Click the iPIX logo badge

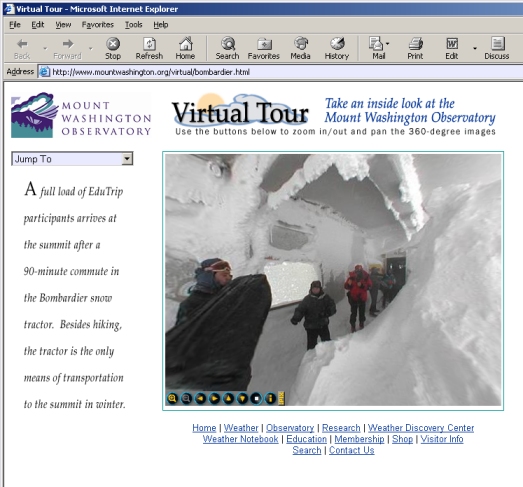click(281, 398)
